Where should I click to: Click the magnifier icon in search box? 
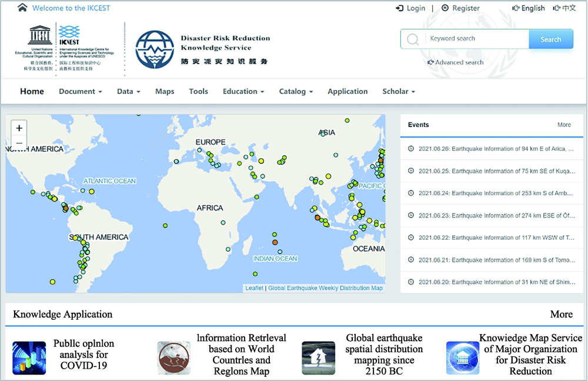(413, 39)
